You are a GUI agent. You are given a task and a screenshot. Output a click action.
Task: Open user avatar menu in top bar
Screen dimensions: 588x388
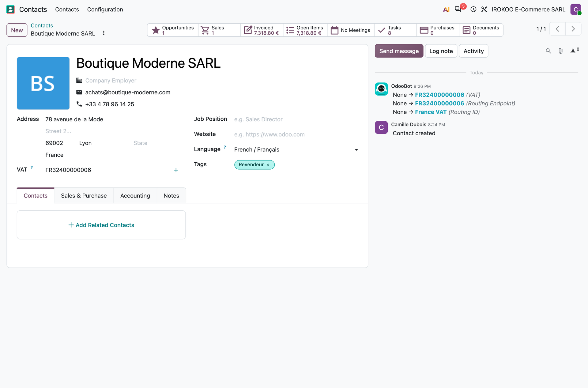[x=575, y=9]
